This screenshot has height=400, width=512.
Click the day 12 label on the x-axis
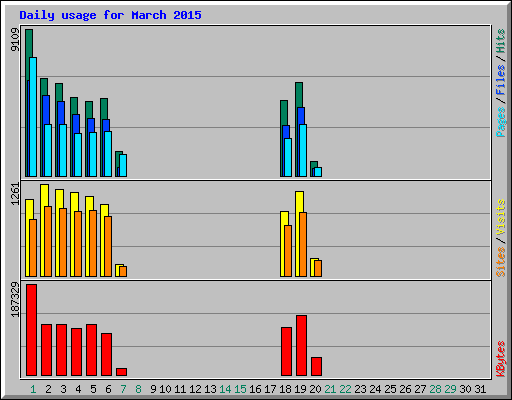point(195,389)
